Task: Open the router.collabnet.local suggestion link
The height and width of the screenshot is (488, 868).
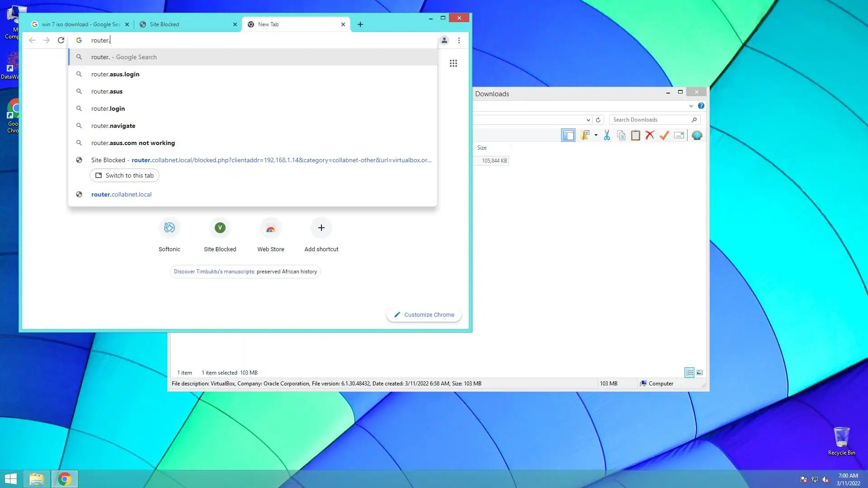Action: coord(121,194)
